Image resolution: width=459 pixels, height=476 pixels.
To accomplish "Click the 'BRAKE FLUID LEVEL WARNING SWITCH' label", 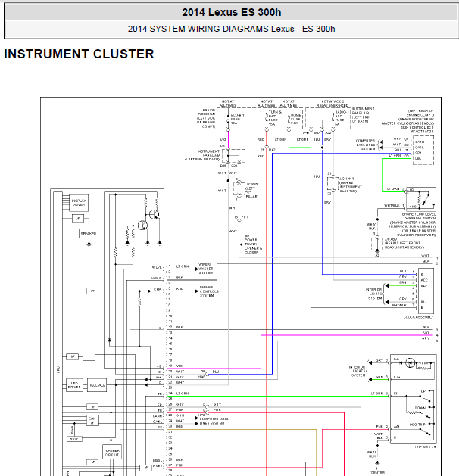I will (419, 216).
